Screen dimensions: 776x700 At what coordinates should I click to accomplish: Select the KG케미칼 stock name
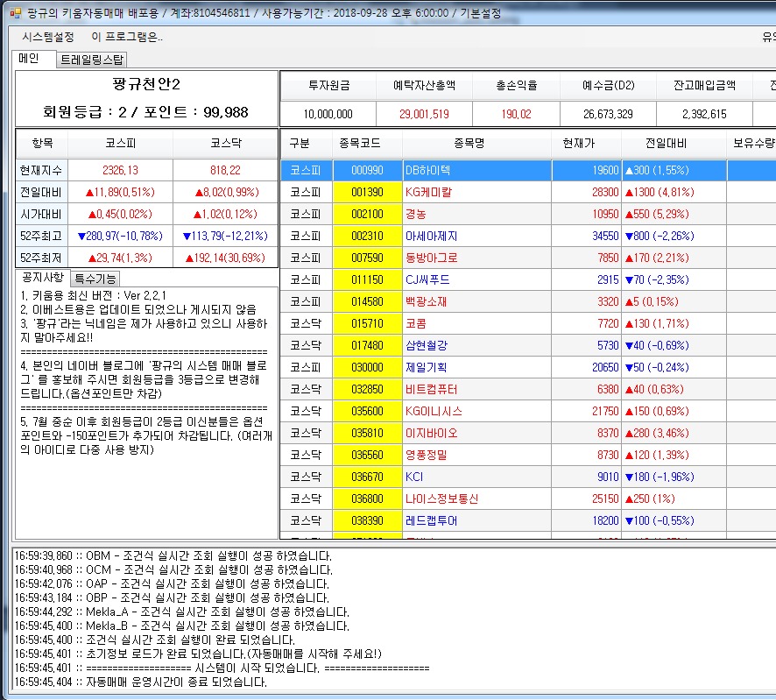427,193
